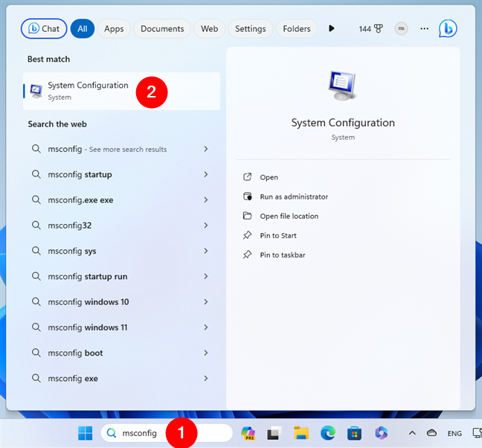Expand the msconfig windows 11 suggestion arrow
This screenshot has width=482, height=448.
[x=205, y=327]
